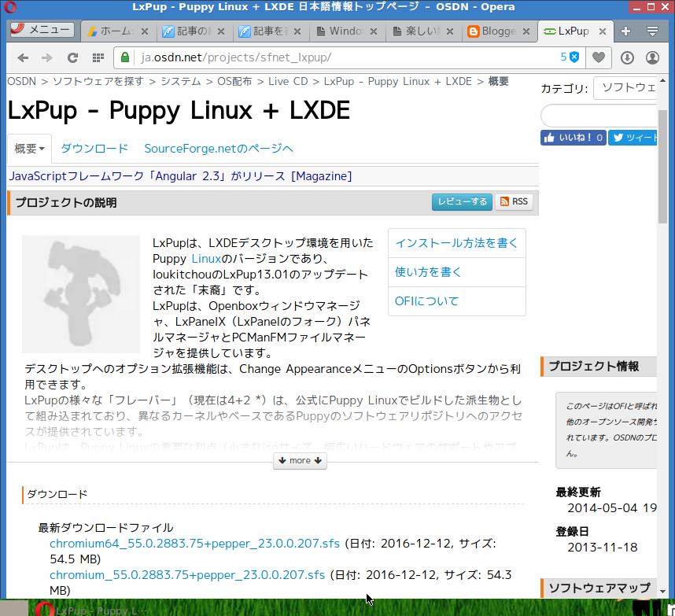675x616 pixels.
Task: Open the Speed Dial grid icon
Action: tap(98, 57)
